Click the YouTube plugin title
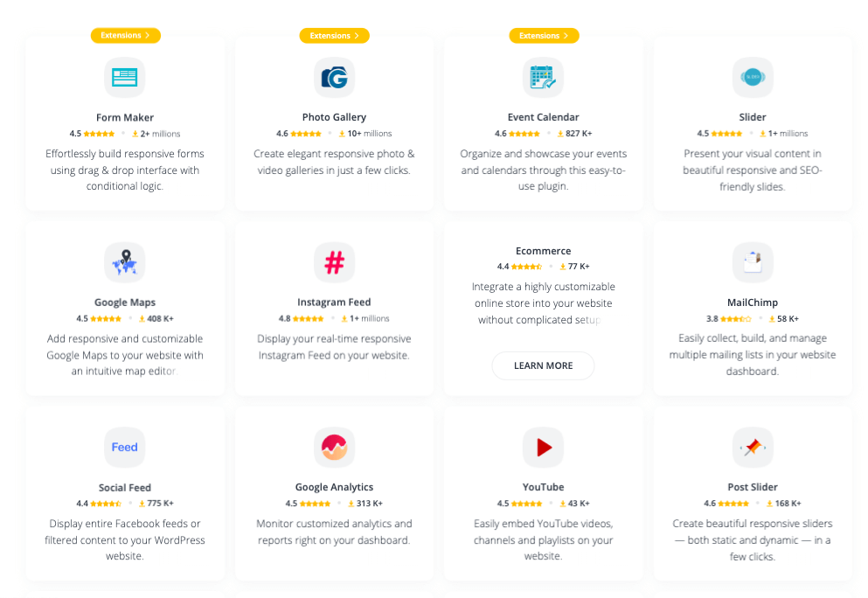Viewport: 868px width, 598px height. 543,487
